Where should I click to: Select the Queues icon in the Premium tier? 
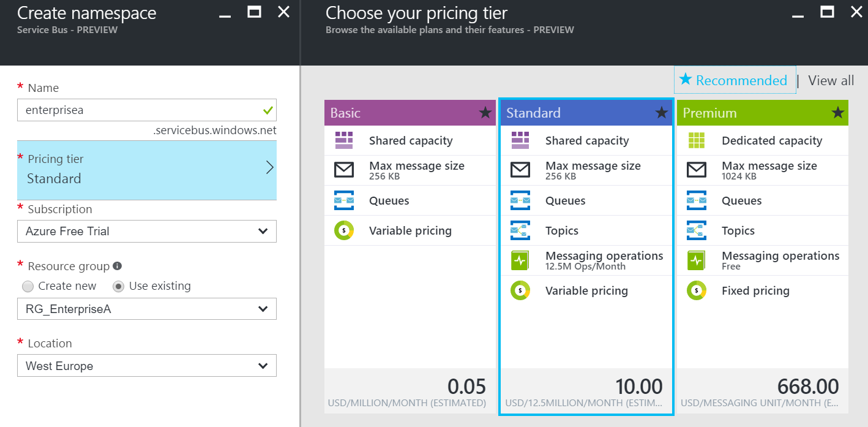click(696, 200)
